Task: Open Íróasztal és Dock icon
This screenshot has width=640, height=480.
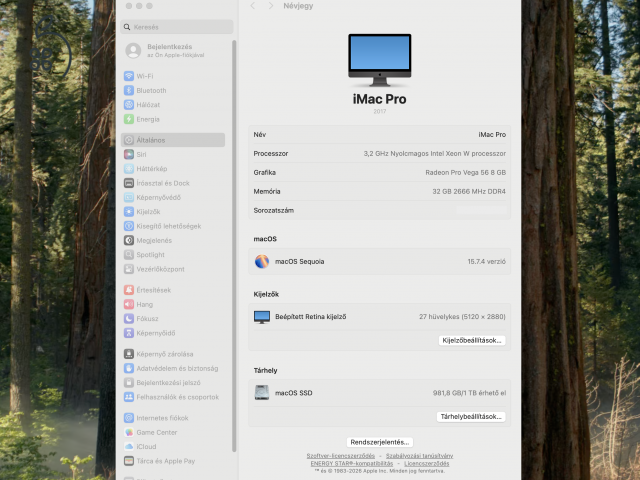Action: 129,183
